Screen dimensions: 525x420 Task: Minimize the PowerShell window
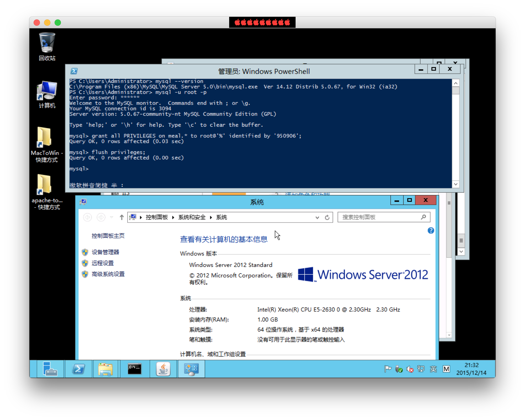(421, 69)
